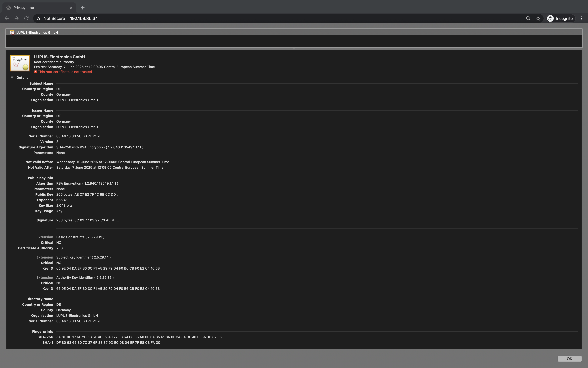Viewport: 588px width, 368px height.
Task: Click 'RSA Encryption ( 1.2.840.113549.1.1.1 )' value
Action: click(87, 184)
